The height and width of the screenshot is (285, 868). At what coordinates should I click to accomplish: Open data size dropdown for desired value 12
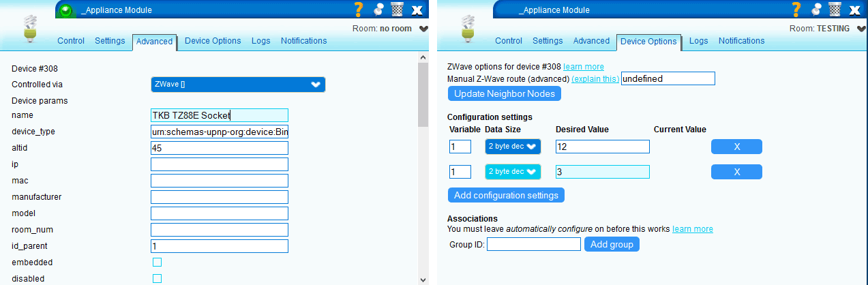512,147
